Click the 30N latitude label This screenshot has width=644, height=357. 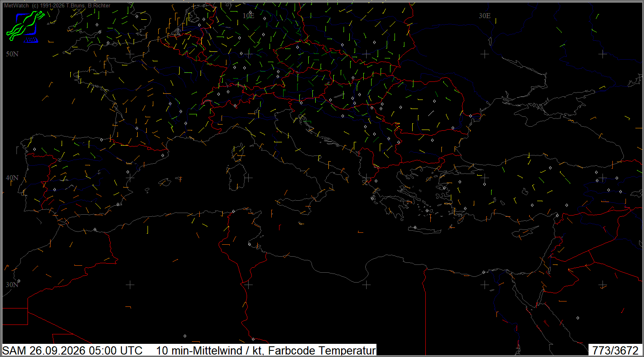12,285
